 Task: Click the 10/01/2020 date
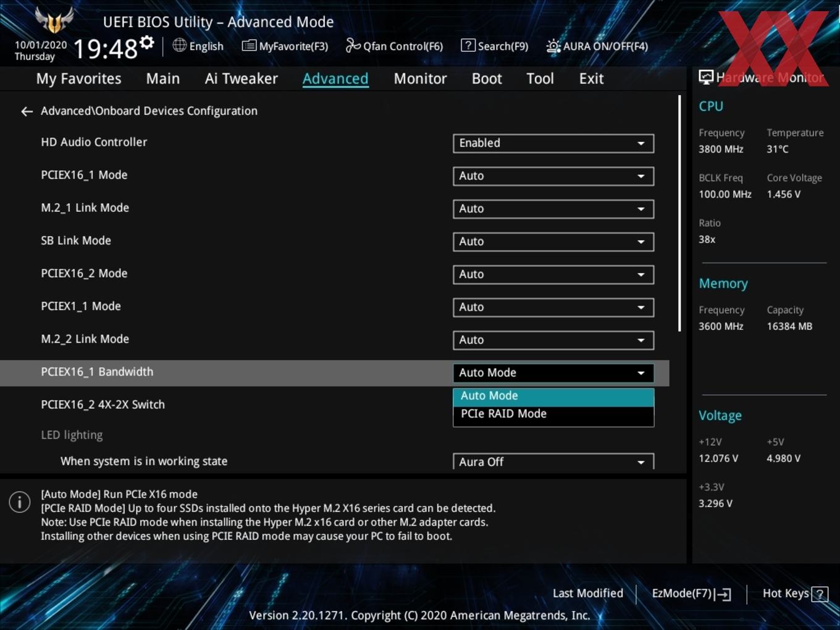41,45
